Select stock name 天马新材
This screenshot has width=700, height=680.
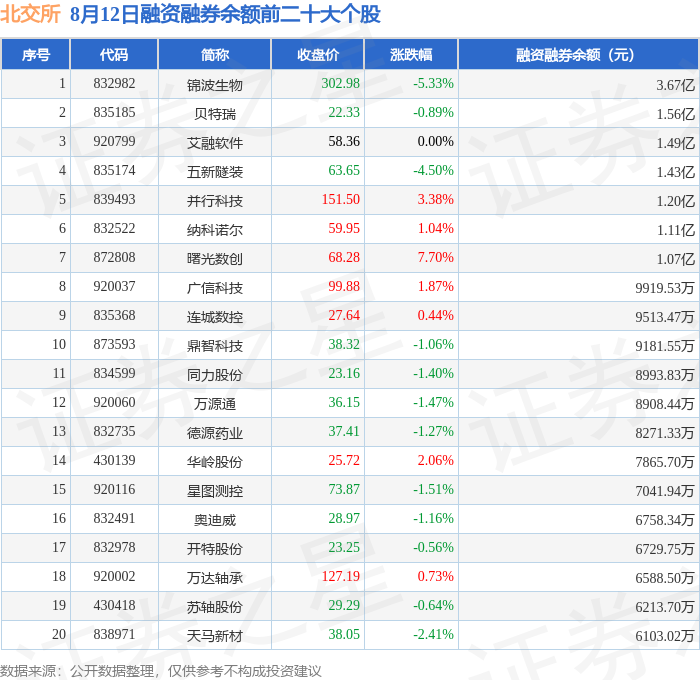pos(215,636)
